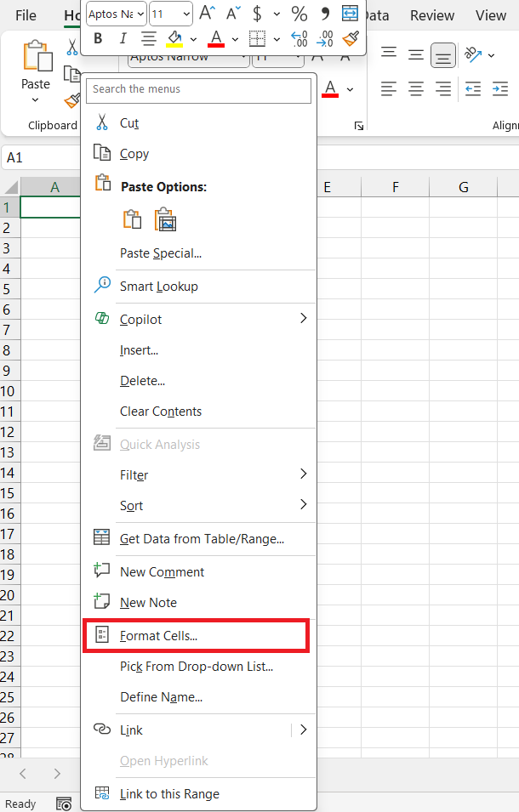The height and width of the screenshot is (812, 519).
Task: Choose Clear Contents
Action: click(199, 412)
